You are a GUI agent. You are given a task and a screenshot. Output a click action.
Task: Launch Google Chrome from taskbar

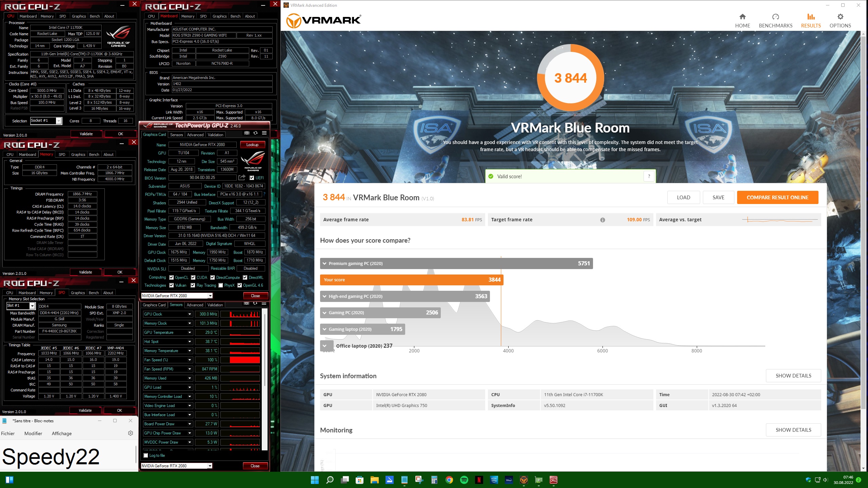[449, 480]
